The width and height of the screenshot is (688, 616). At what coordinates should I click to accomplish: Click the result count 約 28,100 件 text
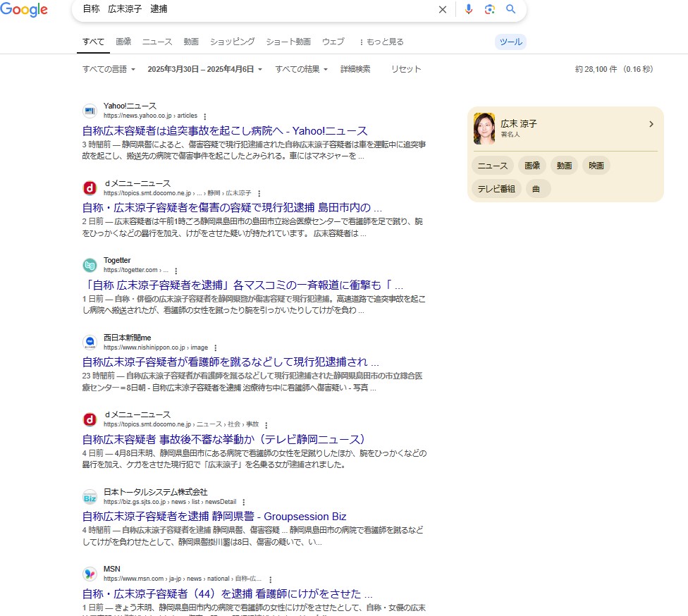point(614,69)
